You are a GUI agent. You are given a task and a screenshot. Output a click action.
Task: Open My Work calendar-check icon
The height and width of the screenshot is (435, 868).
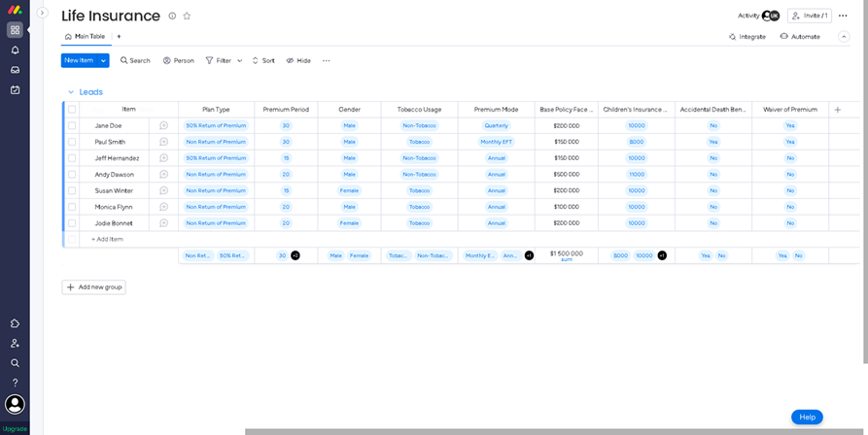[x=15, y=90]
